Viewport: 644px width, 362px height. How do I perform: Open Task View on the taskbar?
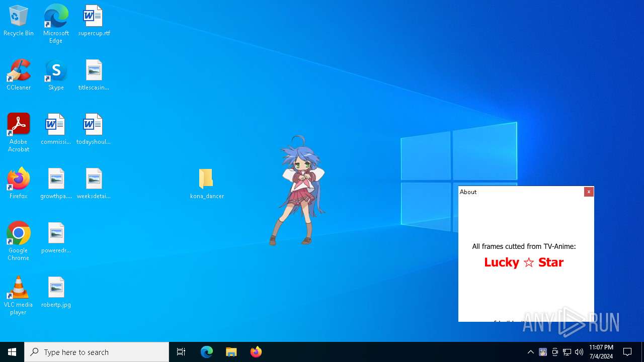[x=181, y=352]
